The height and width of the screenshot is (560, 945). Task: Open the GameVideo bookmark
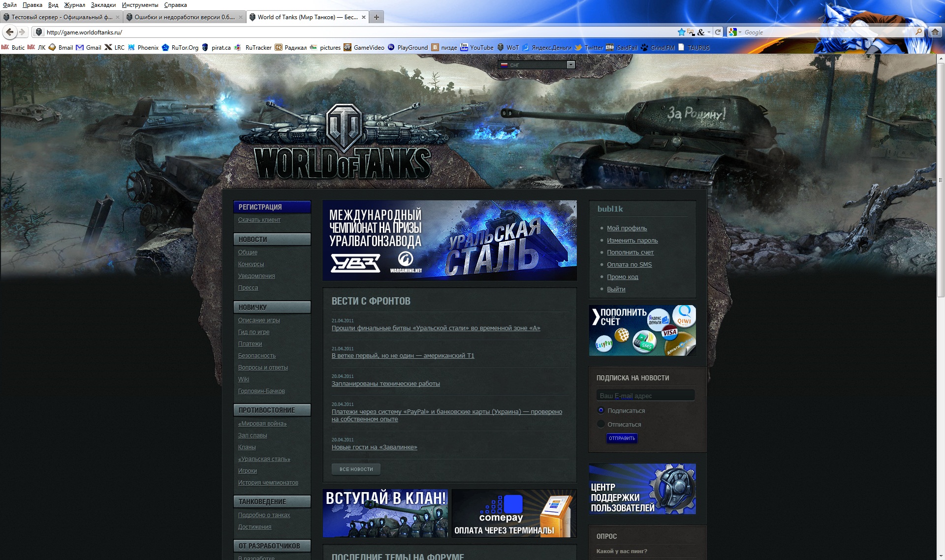364,48
